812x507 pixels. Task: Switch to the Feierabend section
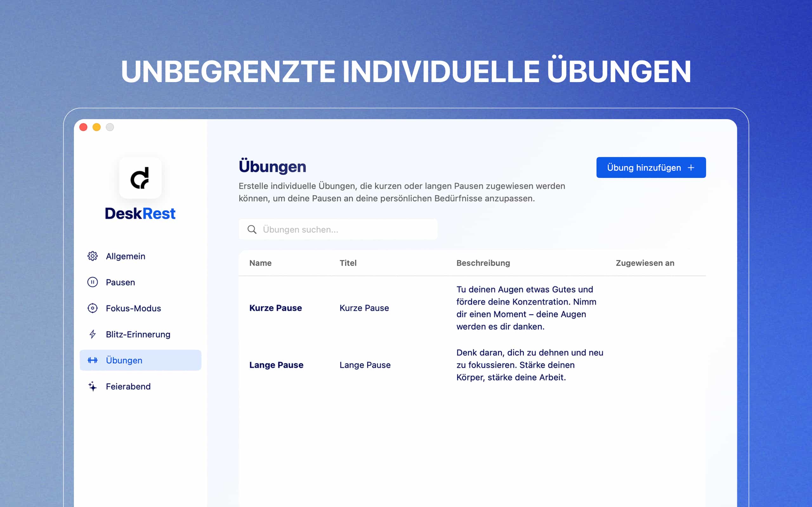(x=128, y=386)
